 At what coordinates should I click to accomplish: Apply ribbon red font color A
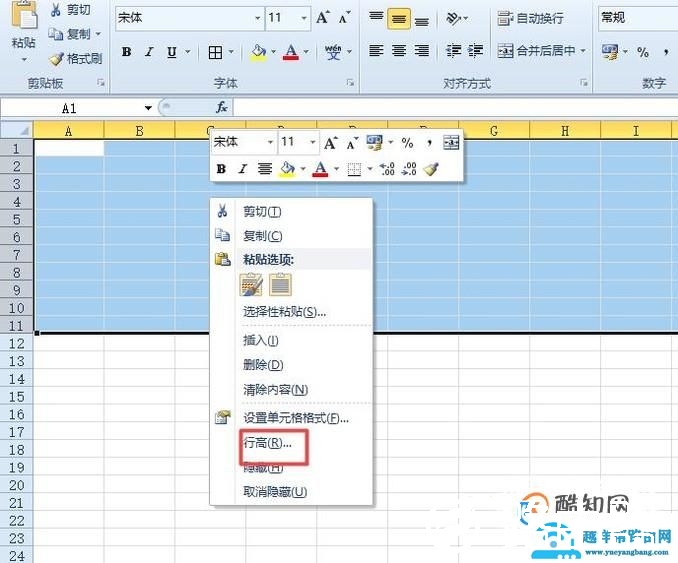tap(291, 52)
